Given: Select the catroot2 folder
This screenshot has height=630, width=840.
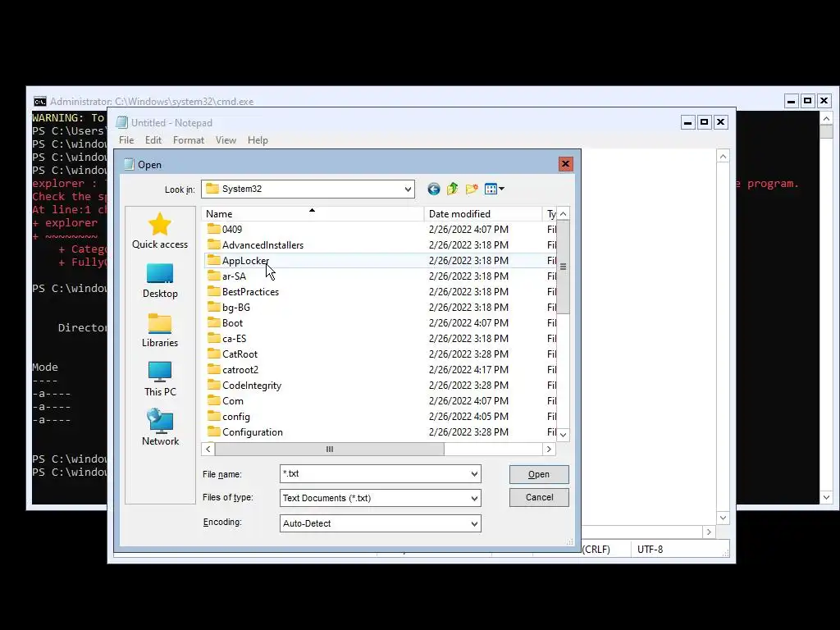Looking at the screenshot, I should pos(240,370).
